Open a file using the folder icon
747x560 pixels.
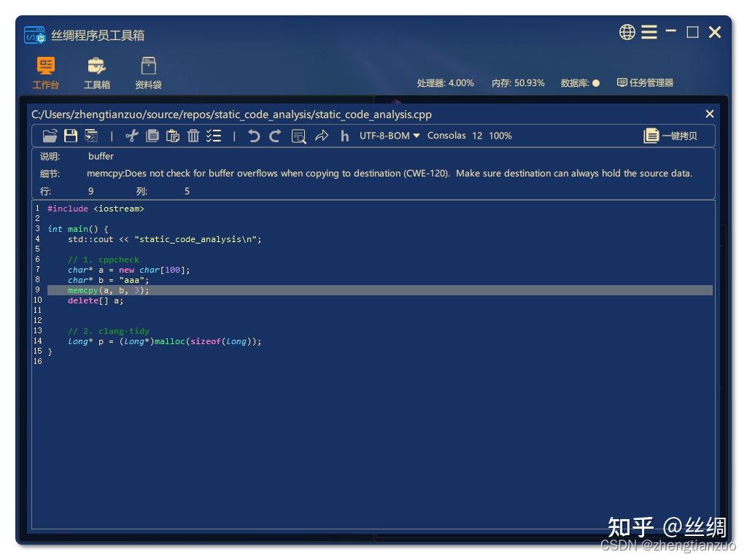50,136
